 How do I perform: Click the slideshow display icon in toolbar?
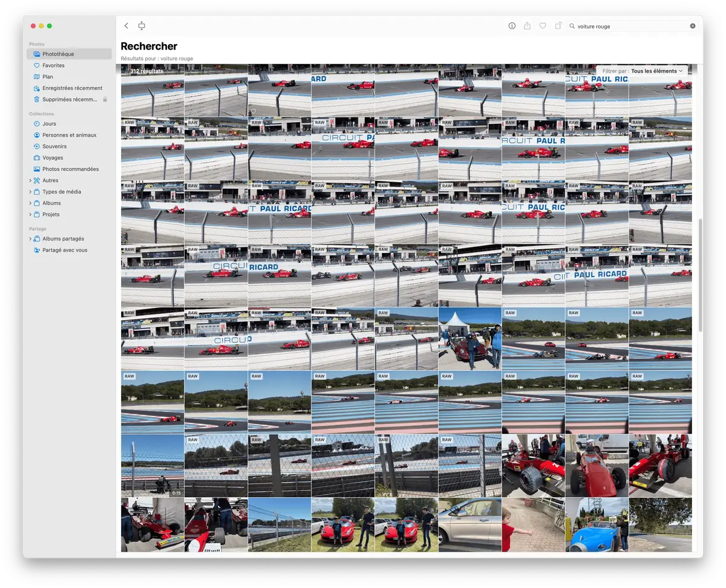tap(142, 26)
